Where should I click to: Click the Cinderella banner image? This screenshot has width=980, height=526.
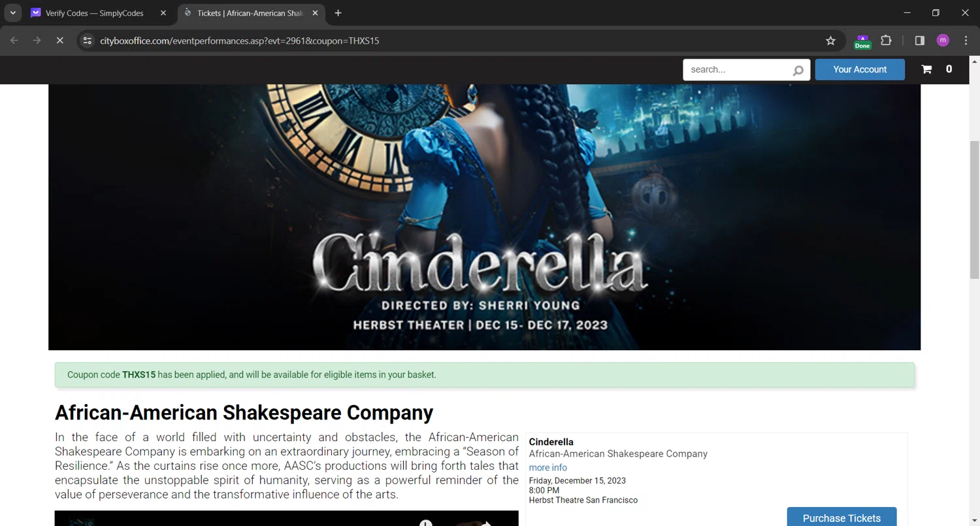(x=484, y=217)
